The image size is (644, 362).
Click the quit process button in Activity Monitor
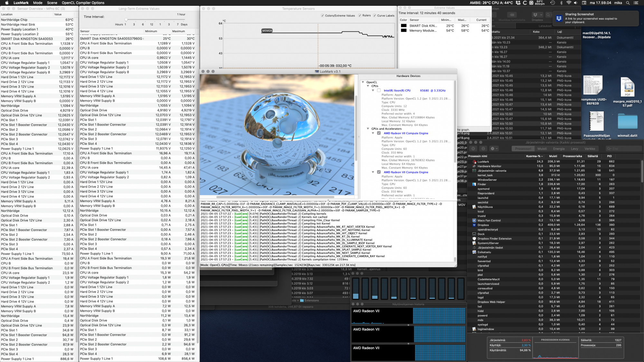(473, 149)
